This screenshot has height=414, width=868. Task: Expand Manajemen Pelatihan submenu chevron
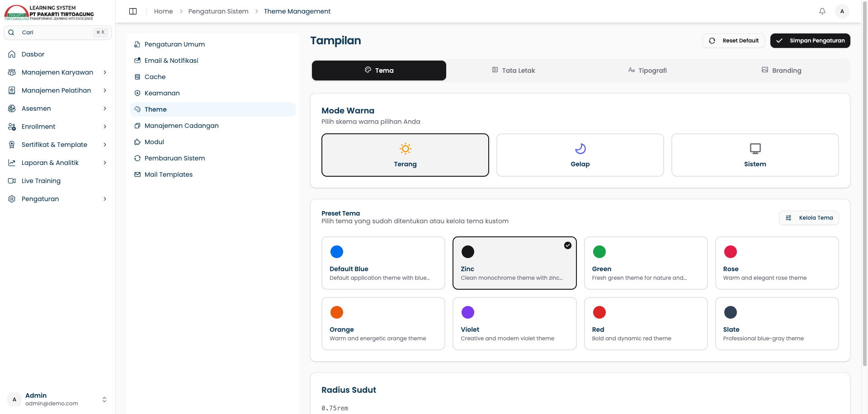pyautogui.click(x=105, y=90)
